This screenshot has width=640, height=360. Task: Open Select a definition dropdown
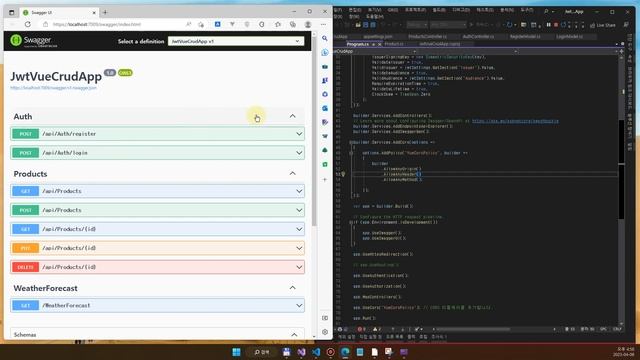coord(236,41)
